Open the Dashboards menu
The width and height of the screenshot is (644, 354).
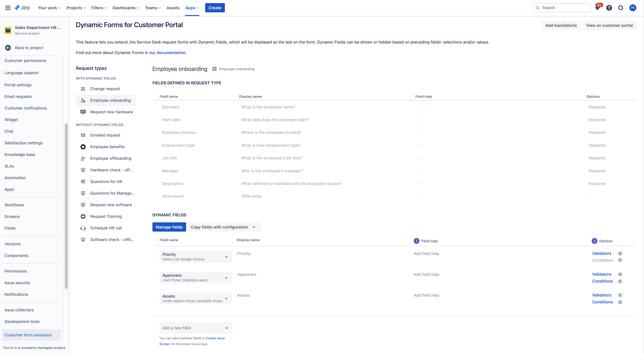pos(126,8)
